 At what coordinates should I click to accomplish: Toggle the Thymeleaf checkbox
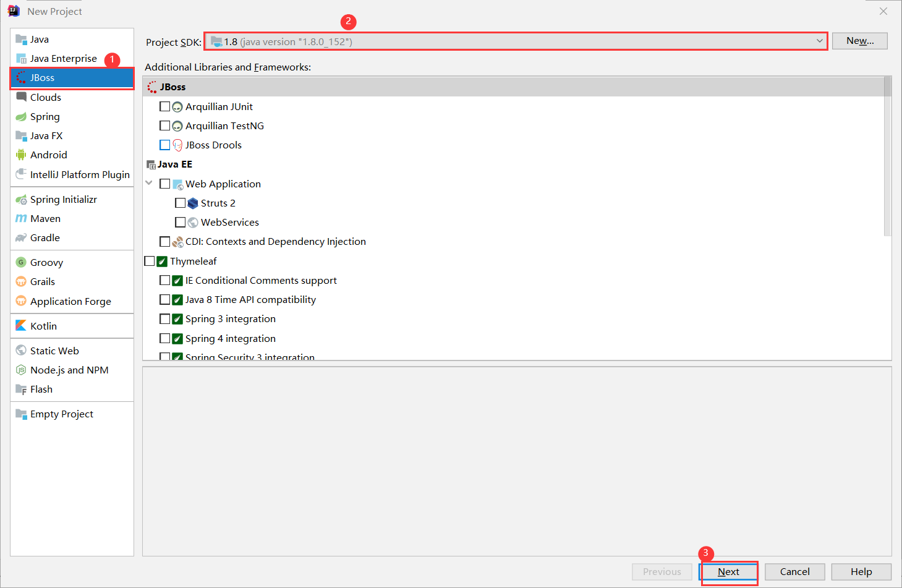tap(149, 261)
